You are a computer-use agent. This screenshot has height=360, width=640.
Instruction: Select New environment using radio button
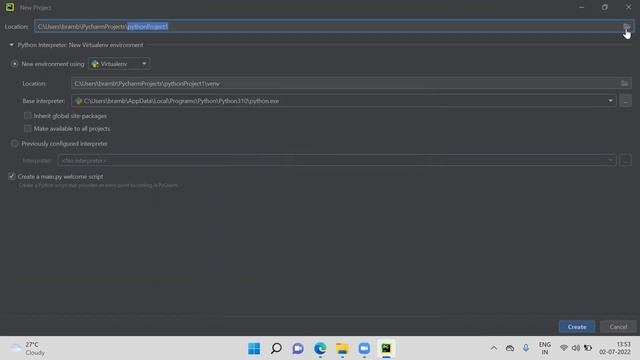coord(15,64)
